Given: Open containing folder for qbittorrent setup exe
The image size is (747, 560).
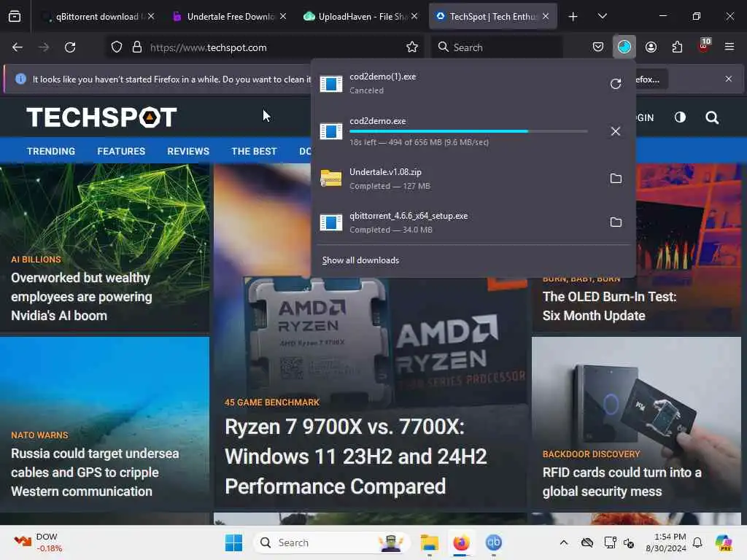Looking at the screenshot, I should [x=616, y=222].
